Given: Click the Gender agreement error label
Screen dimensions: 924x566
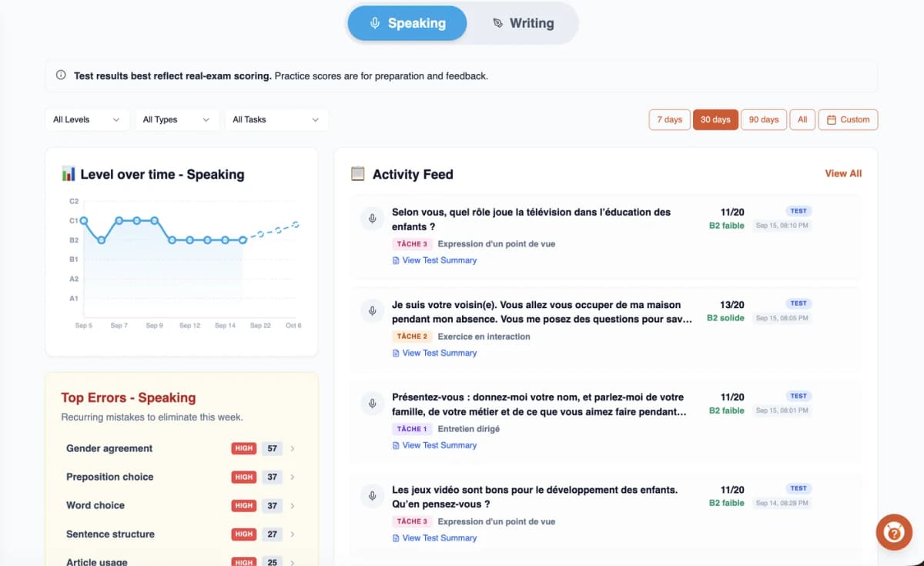Looking at the screenshot, I should click(109, 448).
